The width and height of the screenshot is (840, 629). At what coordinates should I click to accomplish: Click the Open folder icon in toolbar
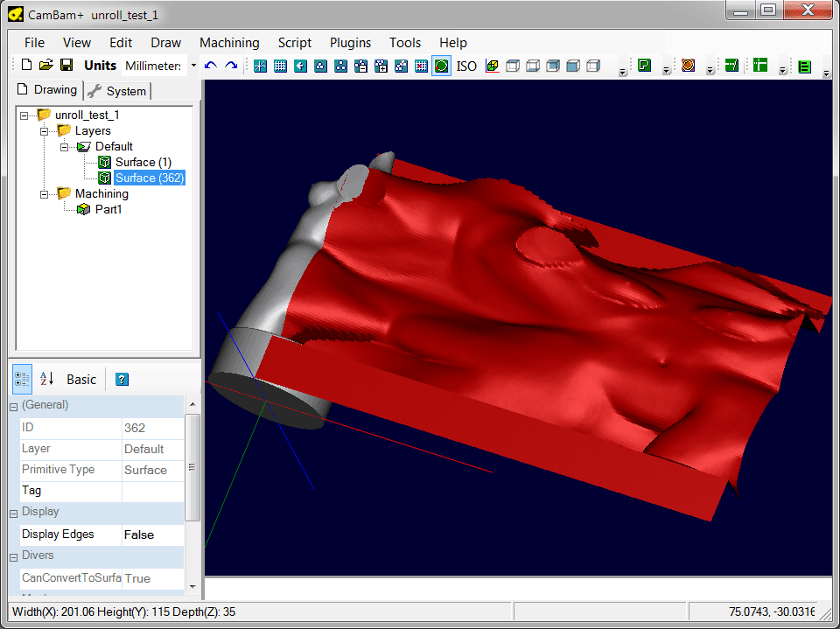(45, 66)
